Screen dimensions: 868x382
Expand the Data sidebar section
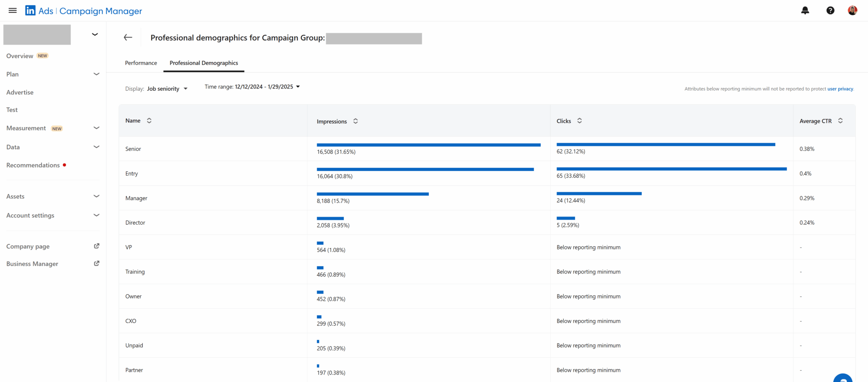coord(97,147)
